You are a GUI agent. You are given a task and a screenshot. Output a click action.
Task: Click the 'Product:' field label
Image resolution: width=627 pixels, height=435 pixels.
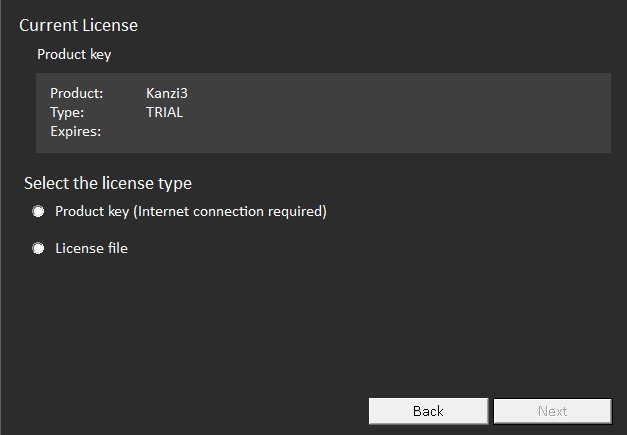pos(76,94)
